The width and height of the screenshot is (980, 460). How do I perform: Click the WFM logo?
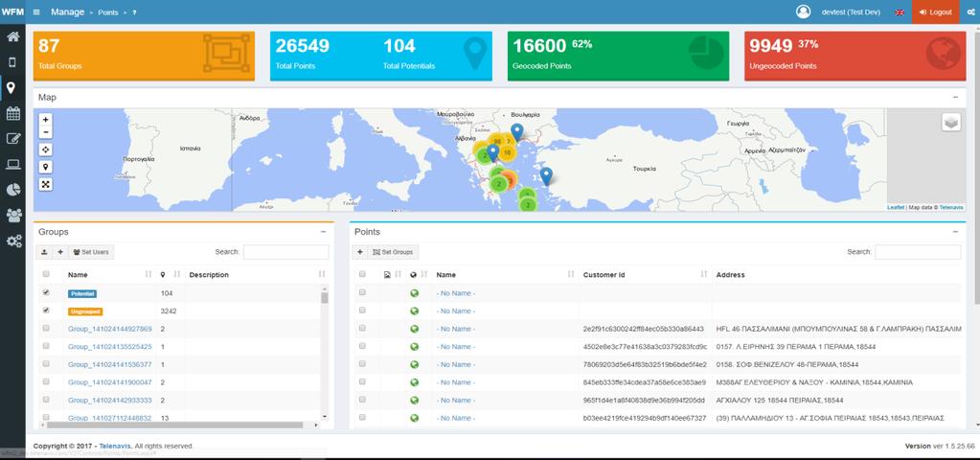coord(12,11)
